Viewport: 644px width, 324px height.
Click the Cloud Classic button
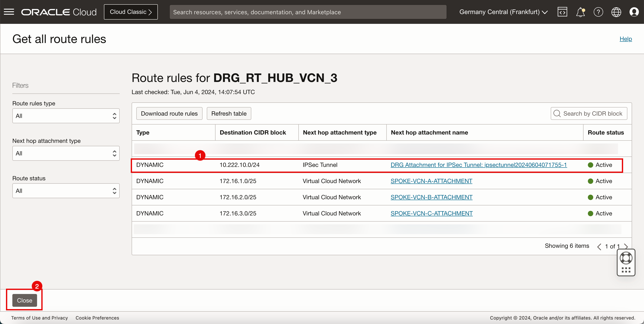pyautogui.click(x=131, y=12)
